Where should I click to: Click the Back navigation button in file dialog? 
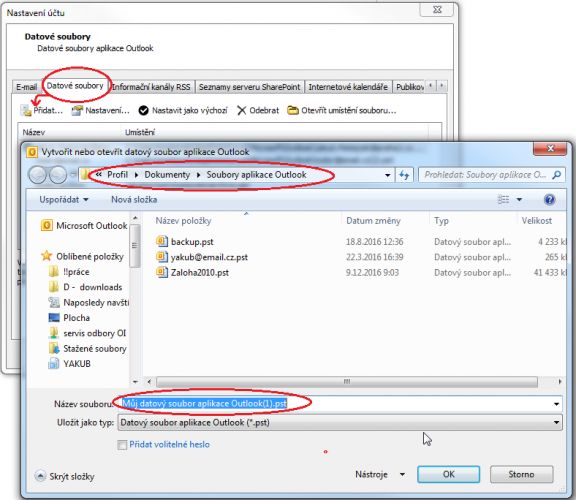38,175
